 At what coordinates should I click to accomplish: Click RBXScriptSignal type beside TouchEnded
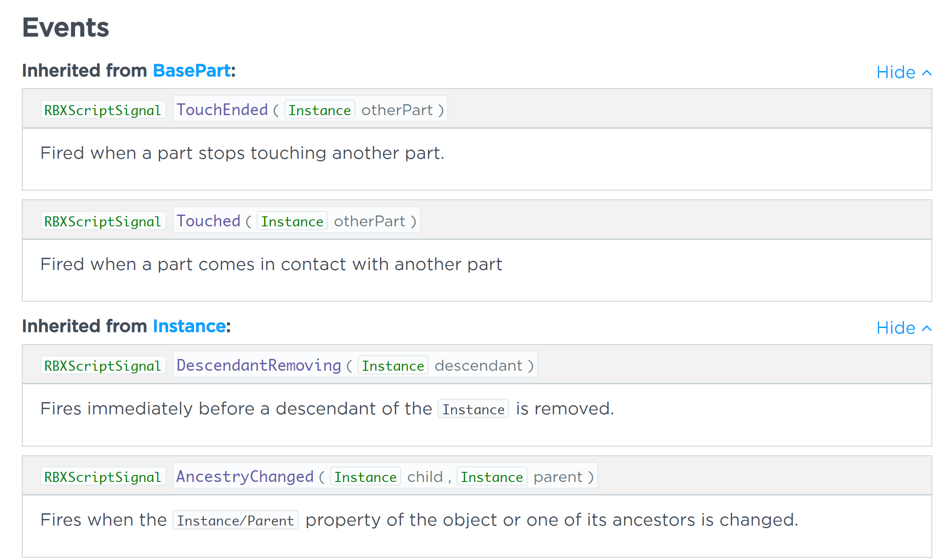(103, 110)
